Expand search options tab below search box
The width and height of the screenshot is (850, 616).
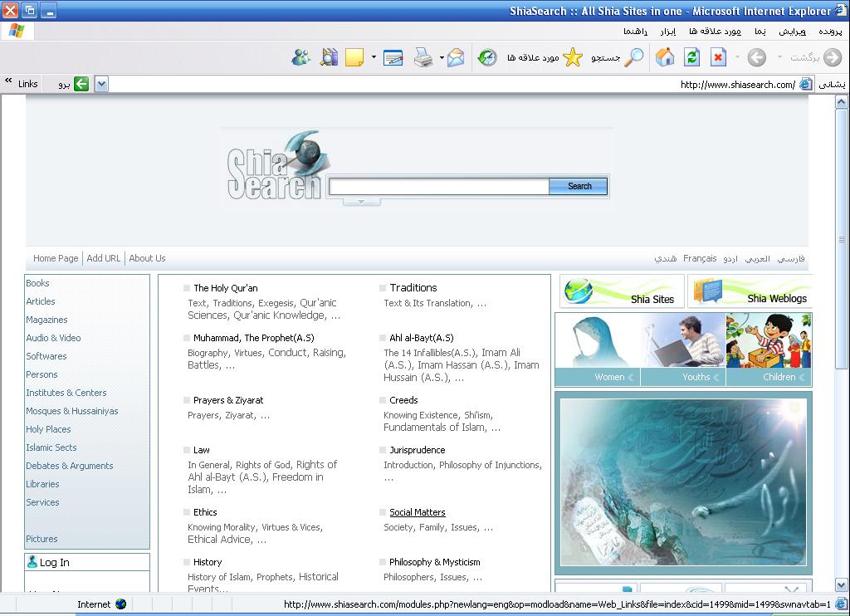click(362, 203)
